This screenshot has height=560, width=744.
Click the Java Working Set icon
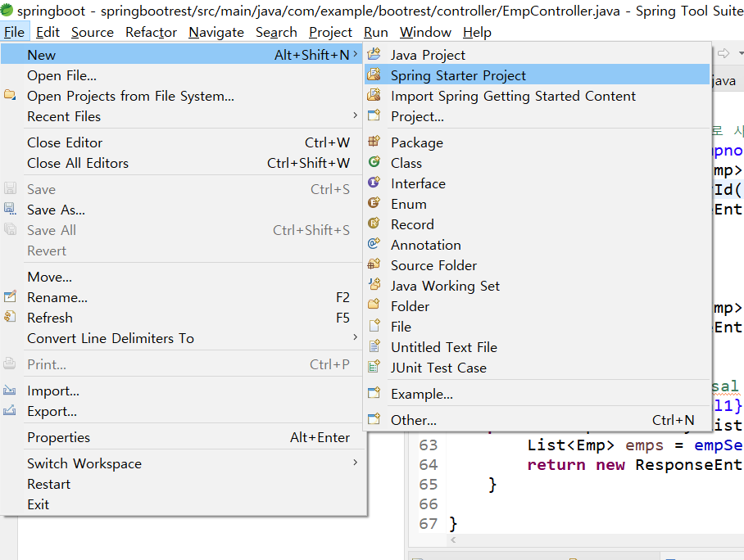tap(374, 285)
